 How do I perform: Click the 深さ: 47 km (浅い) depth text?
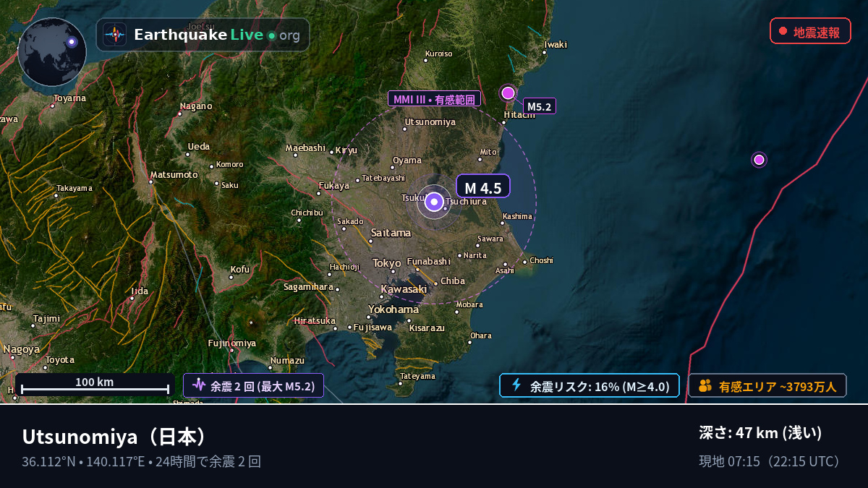(x=761, y=433)
